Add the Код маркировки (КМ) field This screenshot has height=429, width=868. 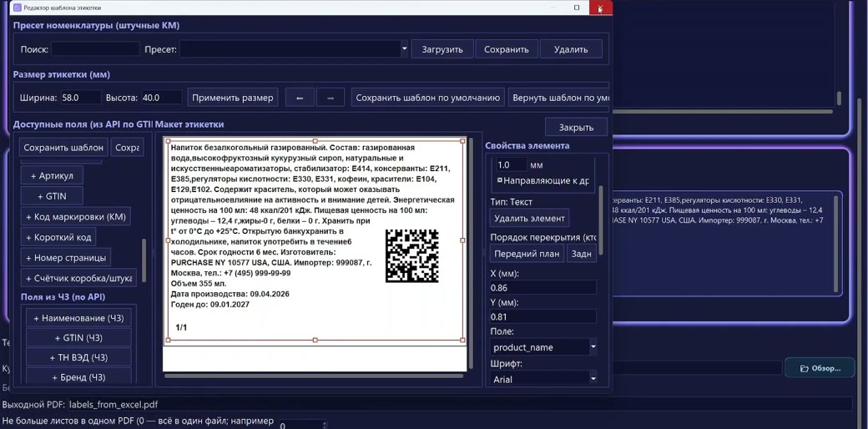click(x=76, y=216)
